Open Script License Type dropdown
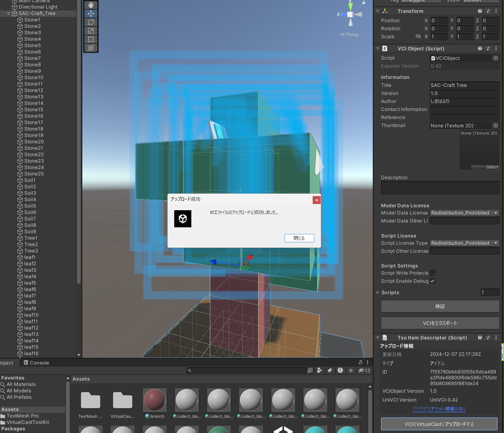This screenshot has width=504, height=433. [x=464, y=243]
